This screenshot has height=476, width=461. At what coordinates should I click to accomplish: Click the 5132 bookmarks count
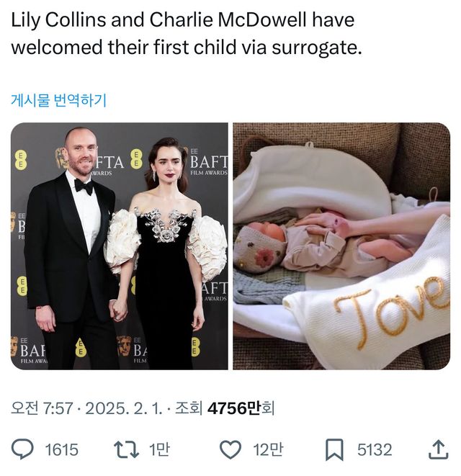[375, 450]
